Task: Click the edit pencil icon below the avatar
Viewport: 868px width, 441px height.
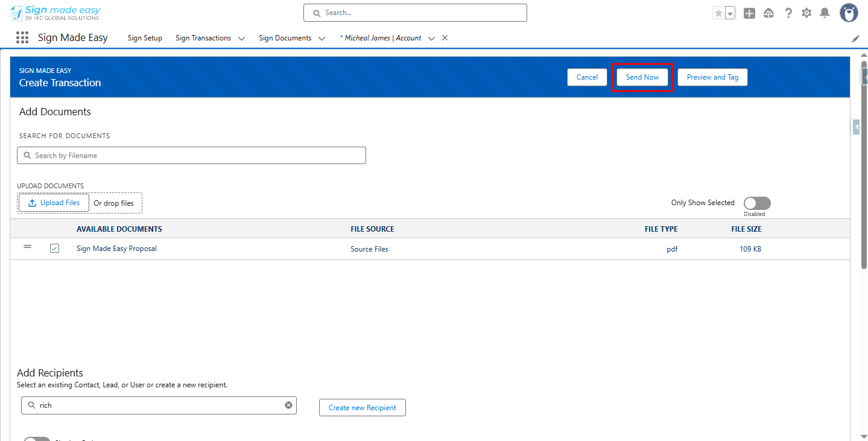Action: tap(855, 38)
